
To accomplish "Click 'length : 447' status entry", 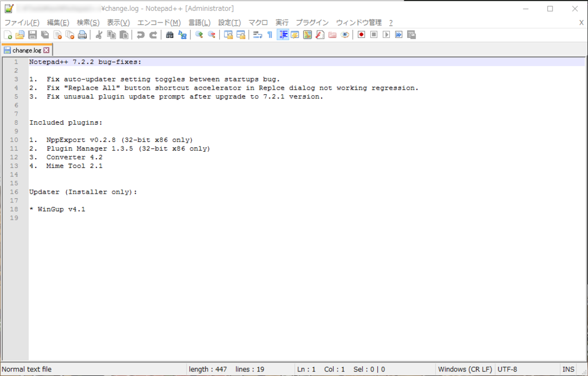I will click(x=208, y=369).
